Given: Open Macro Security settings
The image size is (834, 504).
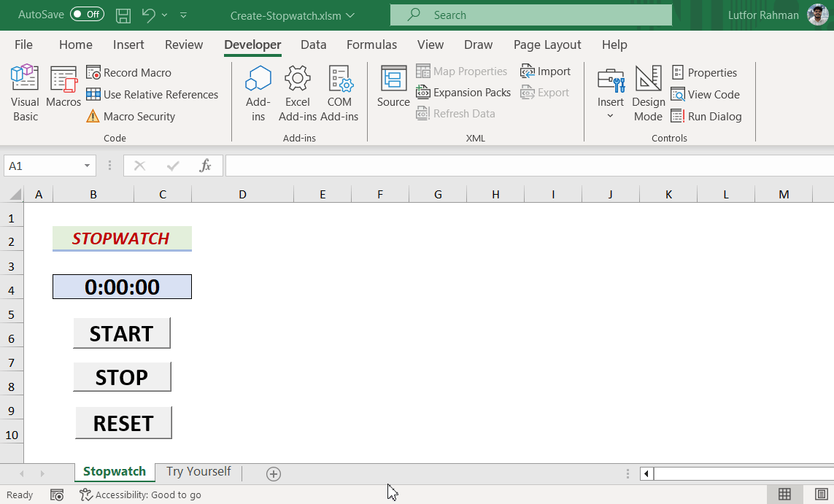Looking at the screenshot, I should point(138,116).
